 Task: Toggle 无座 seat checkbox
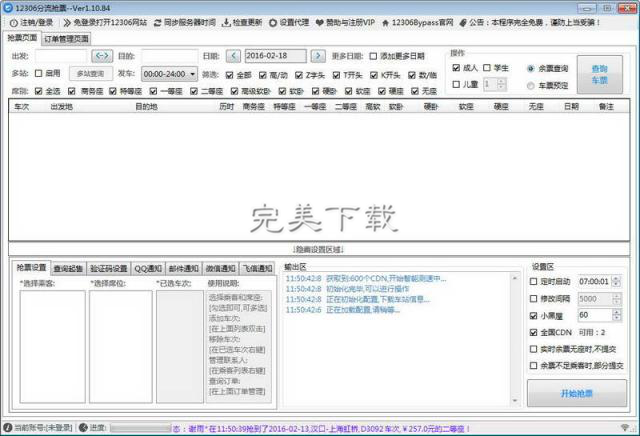coord(415,91)
